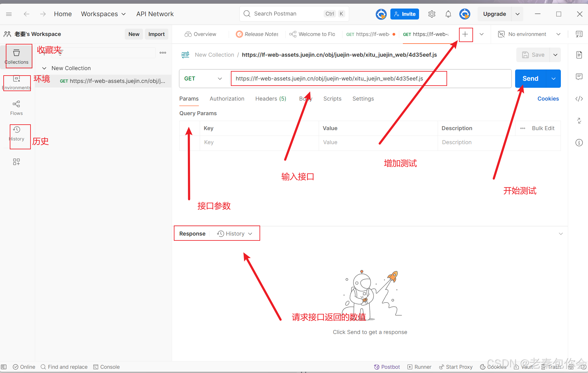The height and width of the screenshot is (373, 588).
Task: Open collection options three-dot menu
Action: point(163,53)
